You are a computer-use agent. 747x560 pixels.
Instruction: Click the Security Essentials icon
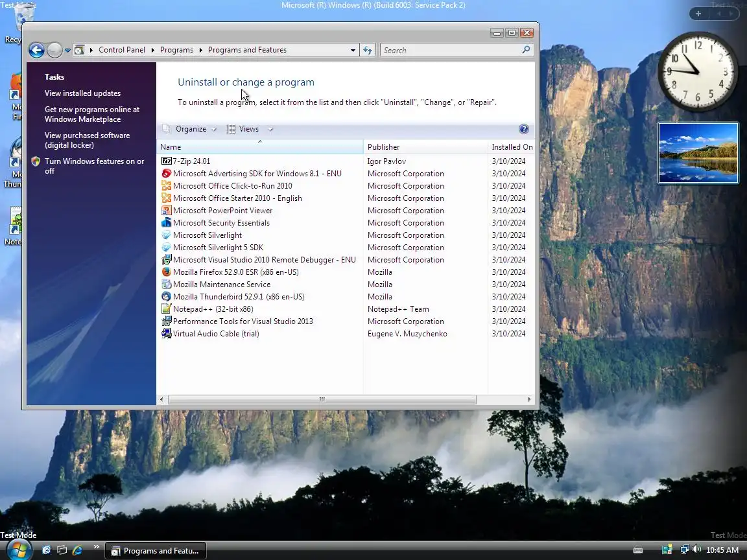click(x=166, y=223)
